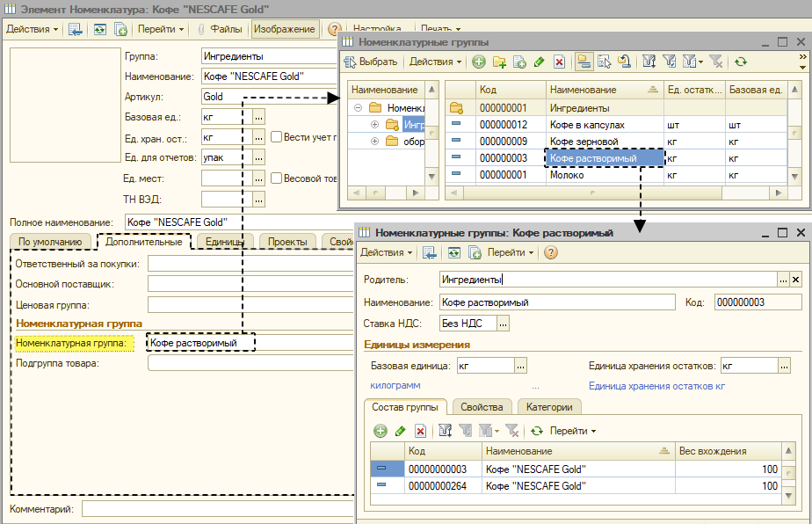
Task: Click the disable-filter icon in Номенклатурные группы toolbar
Action: 715,62
